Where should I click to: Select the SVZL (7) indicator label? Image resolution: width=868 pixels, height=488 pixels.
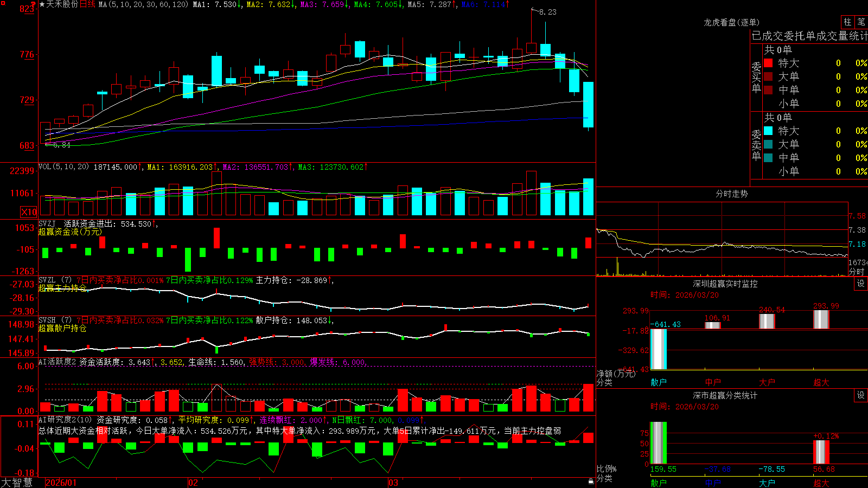coord(55,280)
